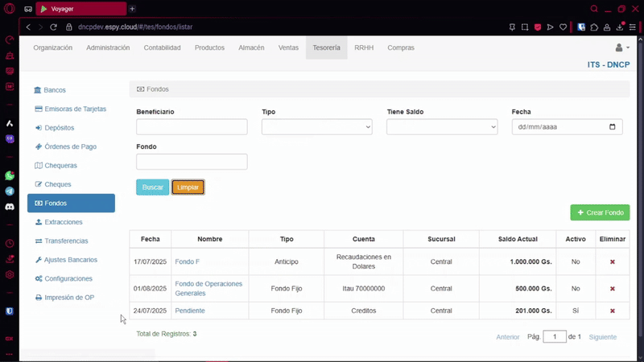Go to Emisoras de Tarjetas
The width and height of the screenshot is (644, 362).
pyautogui.click(x=75, y=109)
